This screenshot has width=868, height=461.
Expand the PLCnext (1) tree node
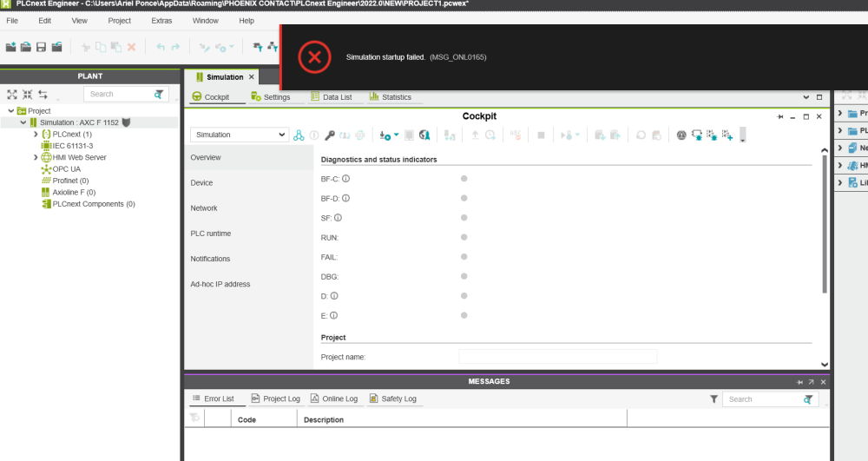click(x=36, y=135)
